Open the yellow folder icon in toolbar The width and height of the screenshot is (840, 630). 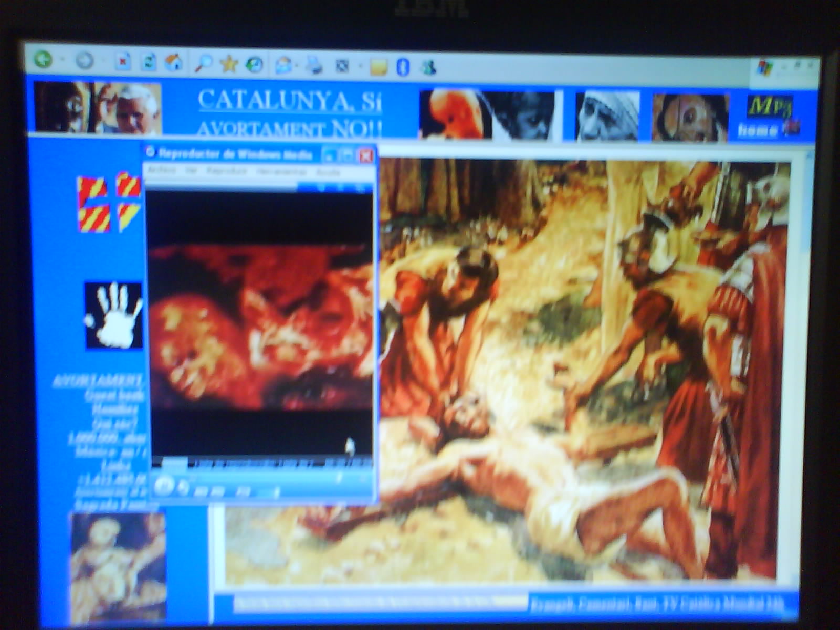[x=379, y=67]
